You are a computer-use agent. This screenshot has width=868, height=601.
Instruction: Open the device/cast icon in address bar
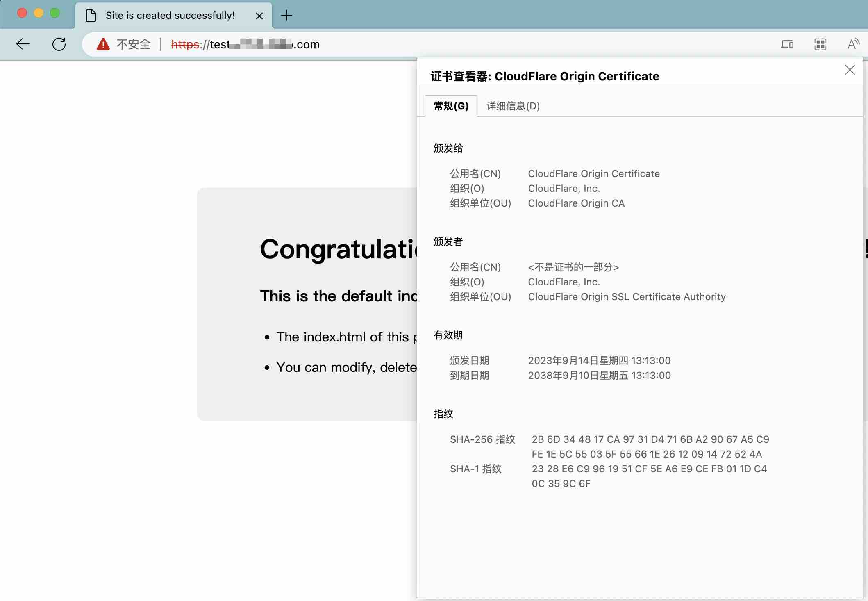(x=787, y=44)
